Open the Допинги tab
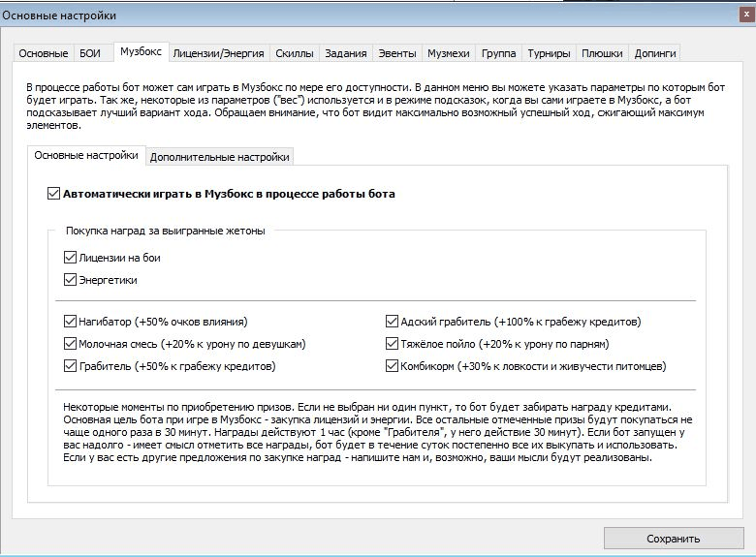 click(x=655, y=53)
